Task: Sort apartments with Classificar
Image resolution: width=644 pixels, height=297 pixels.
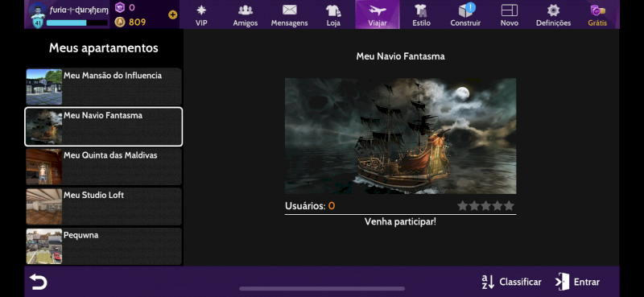Action: coord(511,282)
